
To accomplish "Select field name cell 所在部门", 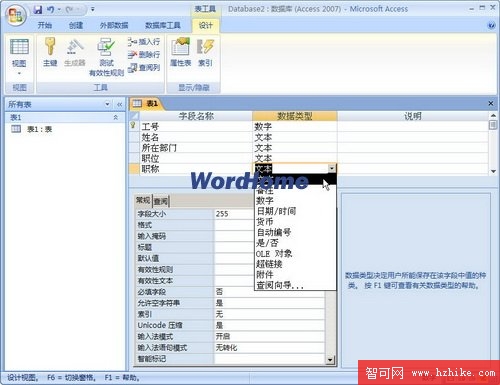I will [196, 148].
